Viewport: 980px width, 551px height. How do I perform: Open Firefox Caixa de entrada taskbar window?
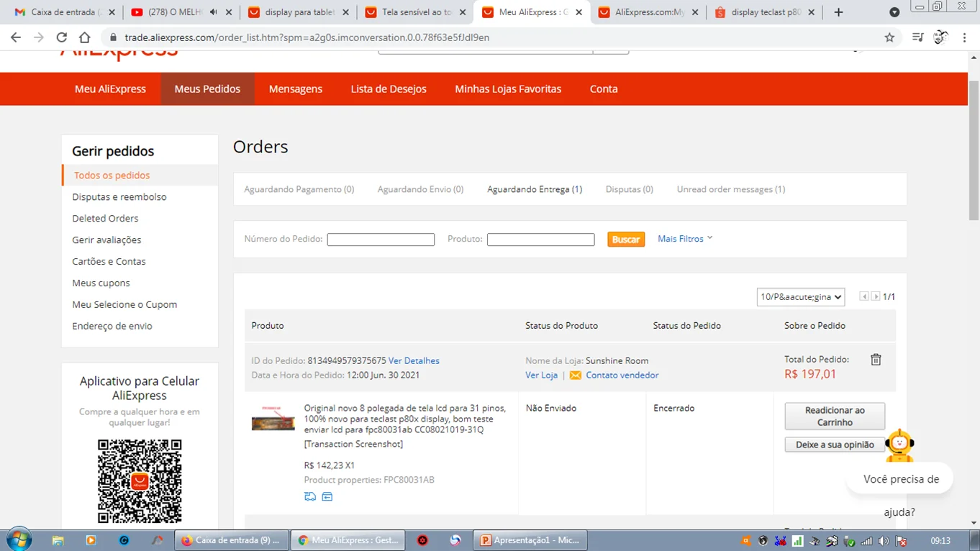[232, 540]
